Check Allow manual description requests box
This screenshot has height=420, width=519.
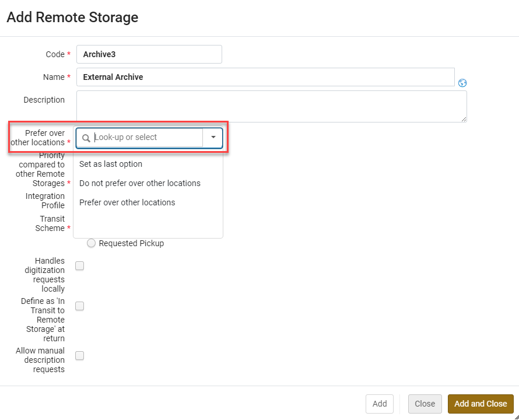[x=80, y=356]
